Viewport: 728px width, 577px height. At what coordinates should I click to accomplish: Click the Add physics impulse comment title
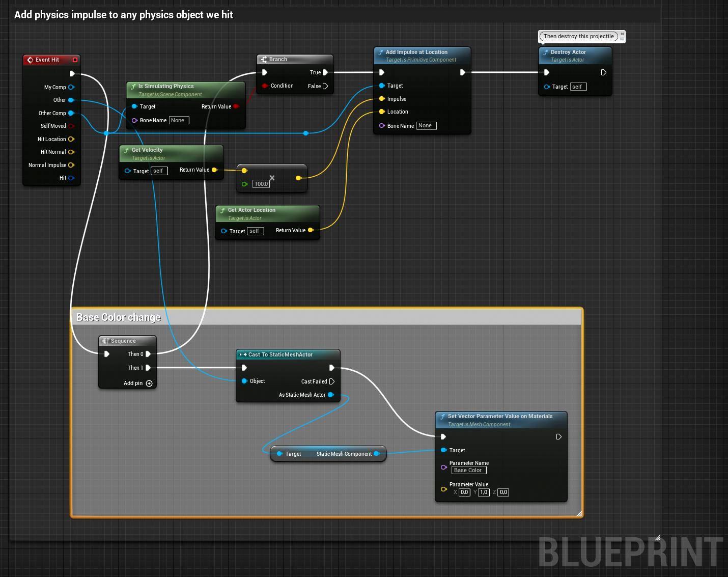[124, 15]
